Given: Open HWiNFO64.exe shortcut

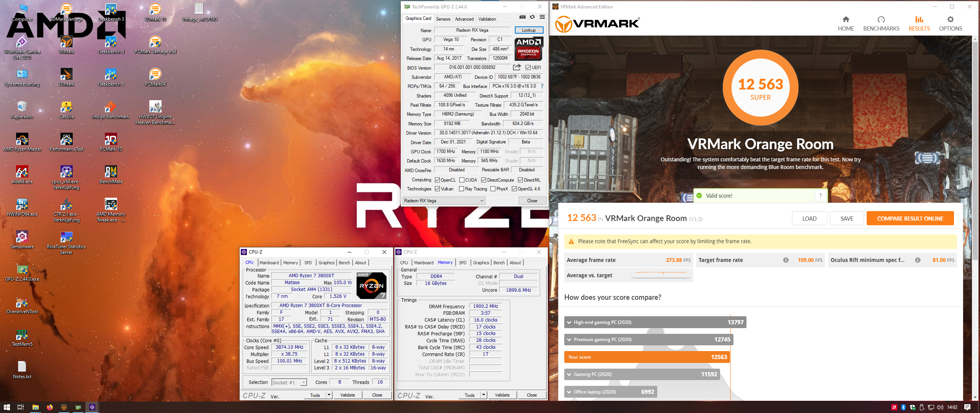Looking at the screenshot, I should point(22,207).
